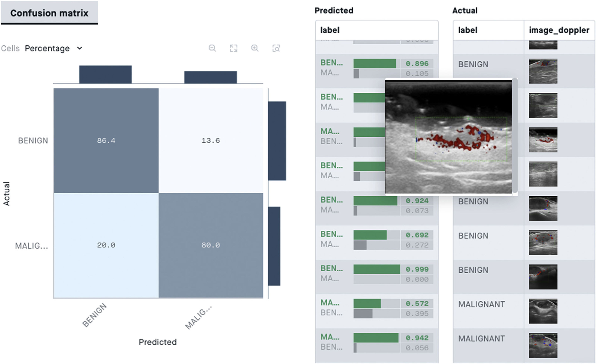This screenshot has width=597, height=364.
Task: Click the histogram bar above the BENIGN column
Action: [x=105, y=74]
